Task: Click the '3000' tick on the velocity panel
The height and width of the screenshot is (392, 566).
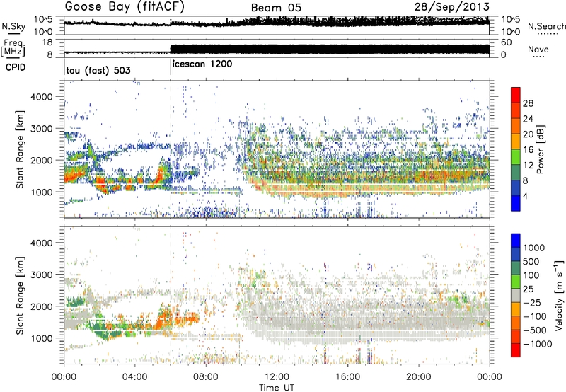Action: pos(42,275)
